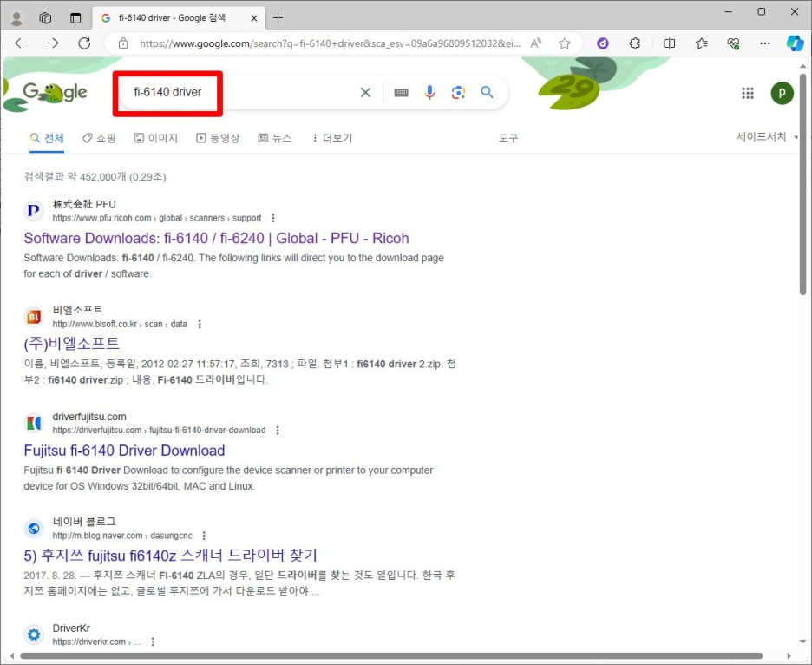Select the 이미지 search tab
The image size is (812, 665).
(x=156, y=138)
